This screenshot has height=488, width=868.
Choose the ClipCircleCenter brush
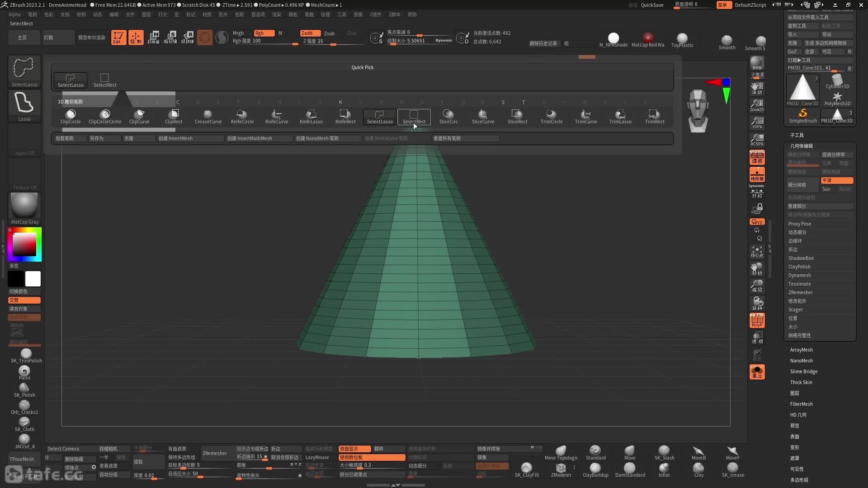pyautogui.click(x=105, y=117)
